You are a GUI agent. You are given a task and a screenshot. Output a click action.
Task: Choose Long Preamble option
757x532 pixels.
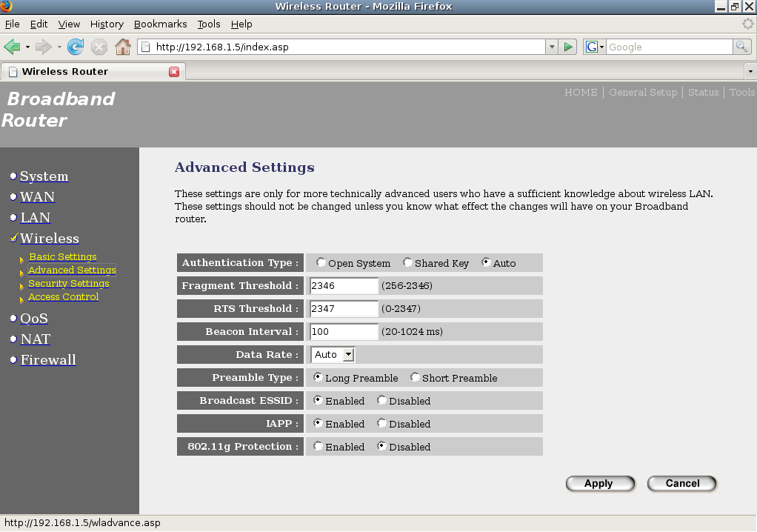click(318, 377)
